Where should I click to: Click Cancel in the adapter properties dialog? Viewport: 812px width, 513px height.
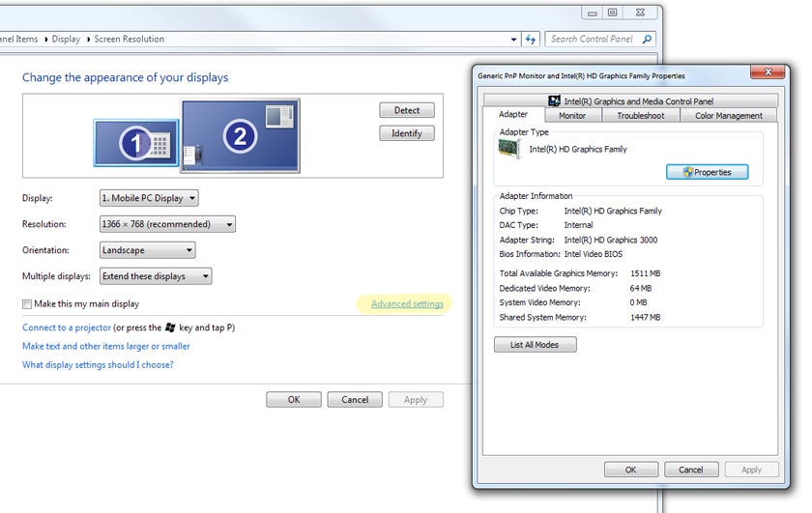coord(691,470)
